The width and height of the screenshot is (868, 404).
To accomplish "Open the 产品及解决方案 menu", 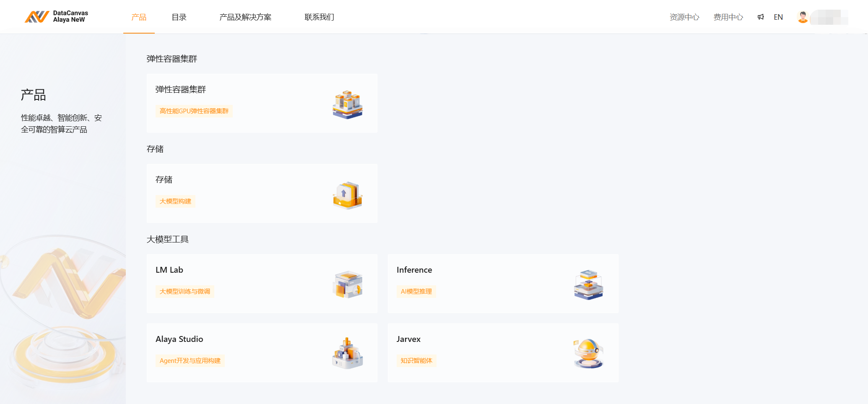I will coord(245,17).
